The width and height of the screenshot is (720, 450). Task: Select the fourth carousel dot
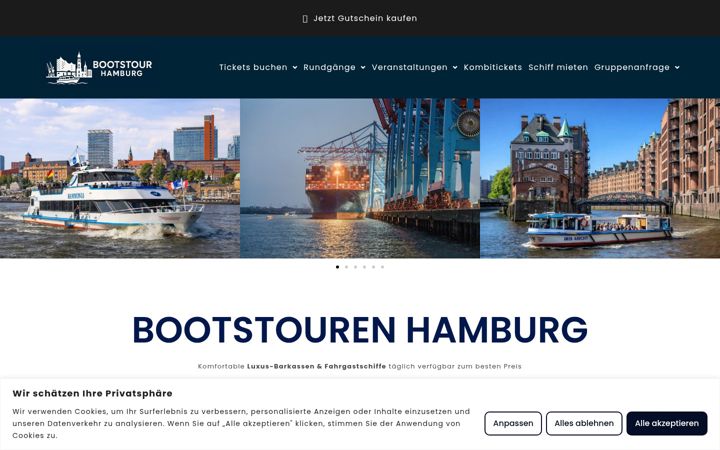coord(364,267)
